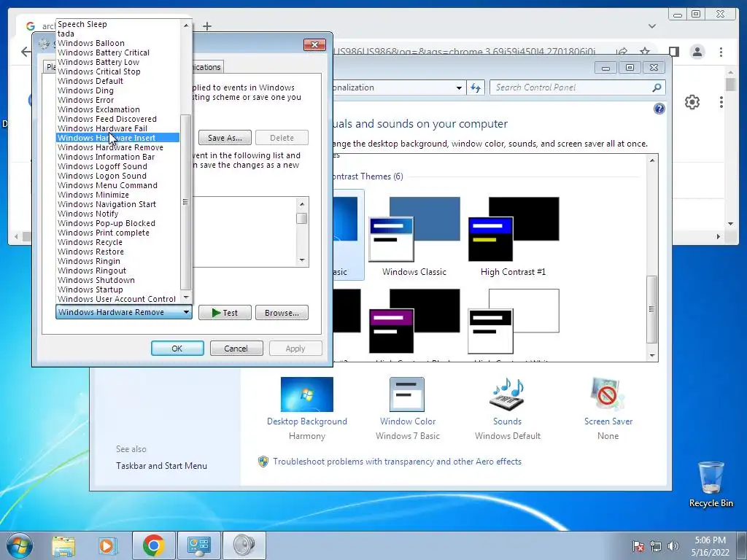This screenshot has width=747, height=560.
Task: Open File Explorer from taskbar
Action: click(x=63, y=545)
